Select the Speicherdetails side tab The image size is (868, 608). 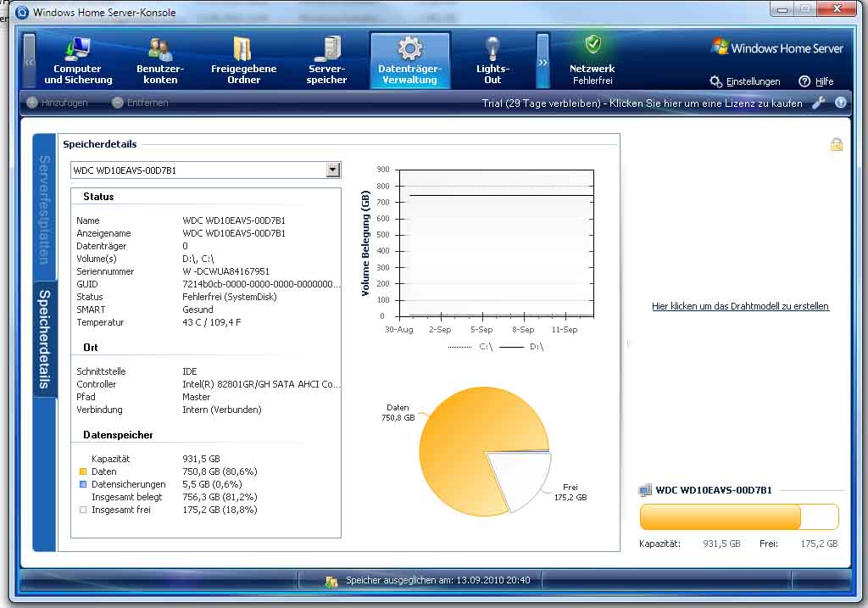[x=44, y=339]
